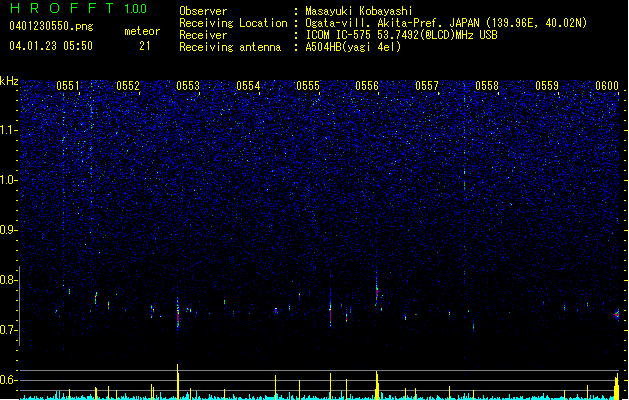Viewport: 629px width, 400px height.
Task: Click the "Receiving Location" label
Action: [233, 23]
